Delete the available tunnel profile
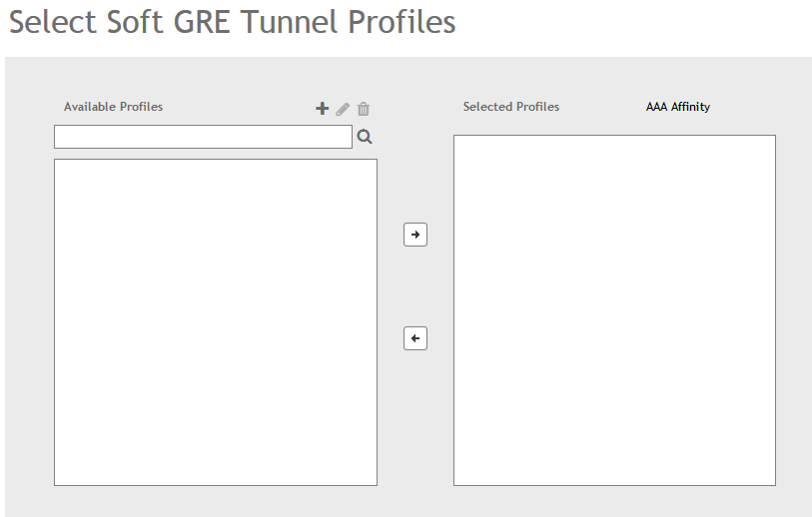 click(x=364, y=109)
